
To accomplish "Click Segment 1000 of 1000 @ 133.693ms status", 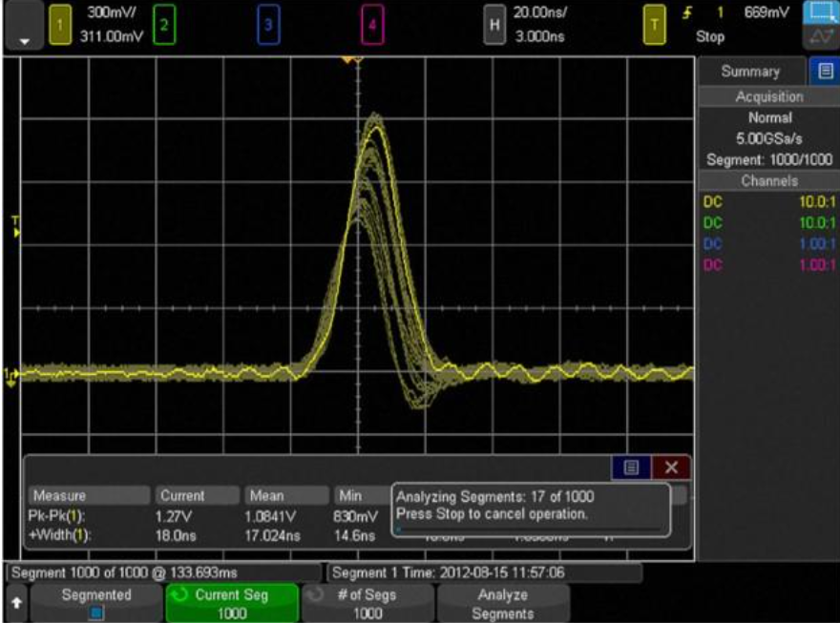I will 164,572.
